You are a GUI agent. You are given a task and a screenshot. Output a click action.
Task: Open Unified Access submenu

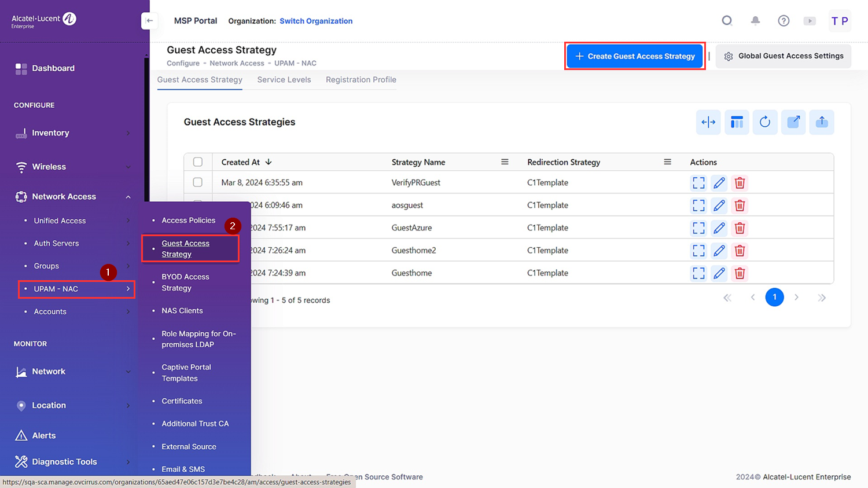(x=76, y=221)
